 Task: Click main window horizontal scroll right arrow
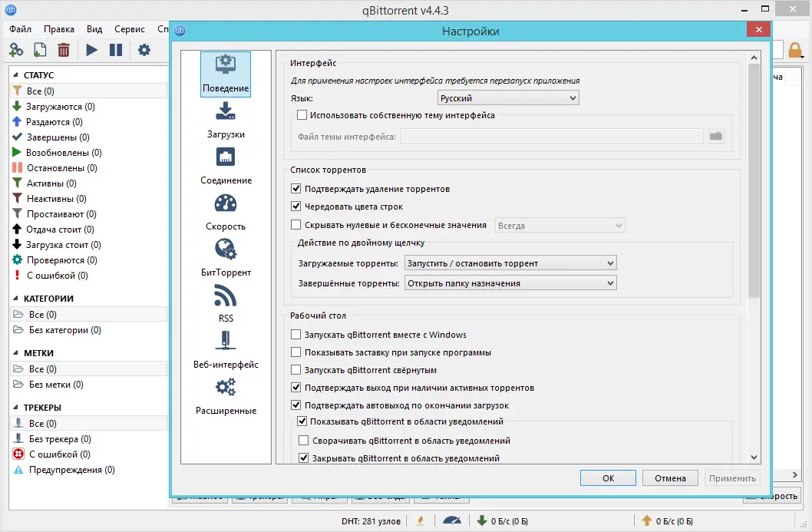point(795,475)
